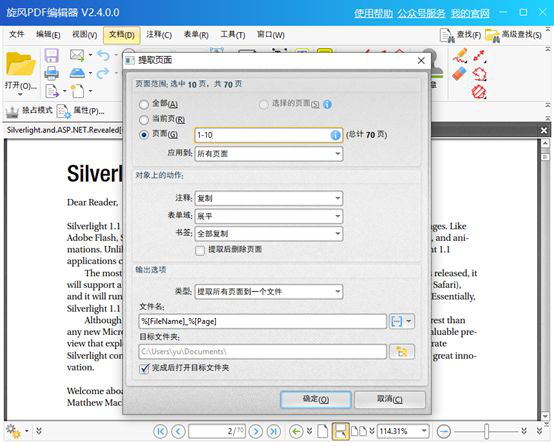The width and height of the screenshot is (554, 446).
Task: Click the settings gear icon in status bar
Action: click(13, 431)
